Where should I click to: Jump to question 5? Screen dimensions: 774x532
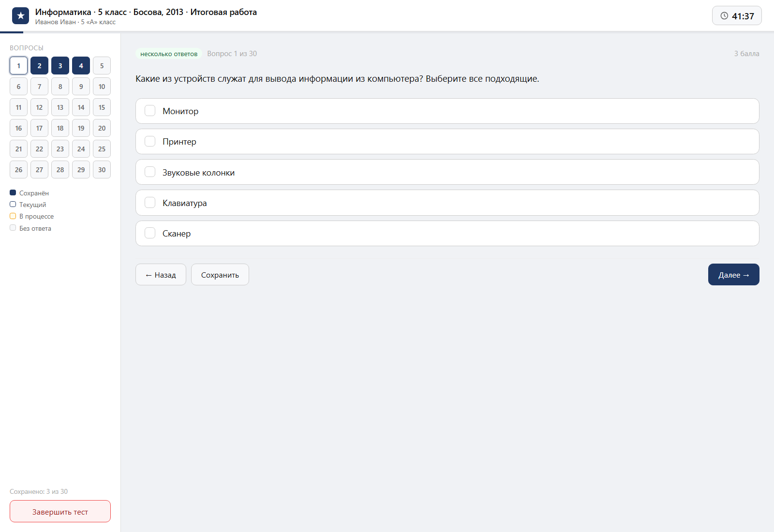click(x=102, y=66)
